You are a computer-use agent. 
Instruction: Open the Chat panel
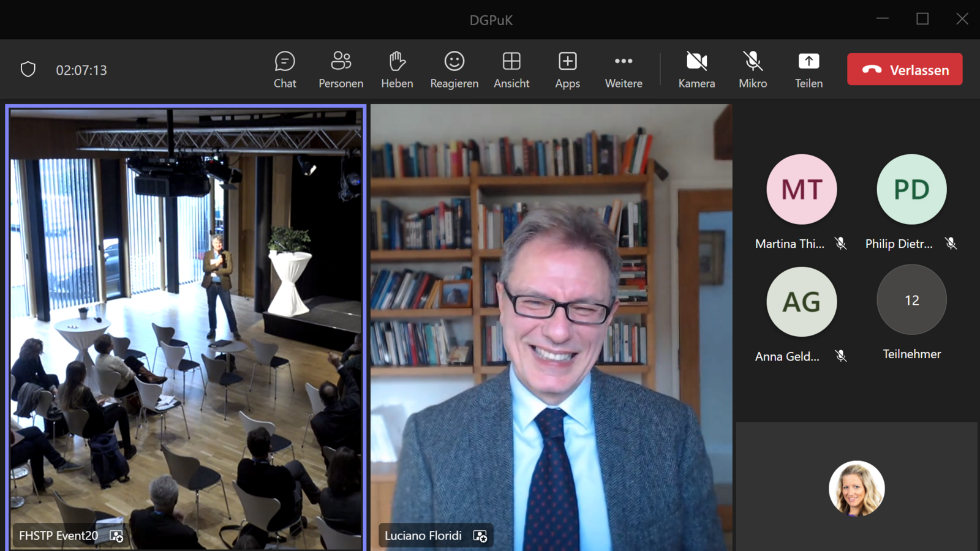285,70
